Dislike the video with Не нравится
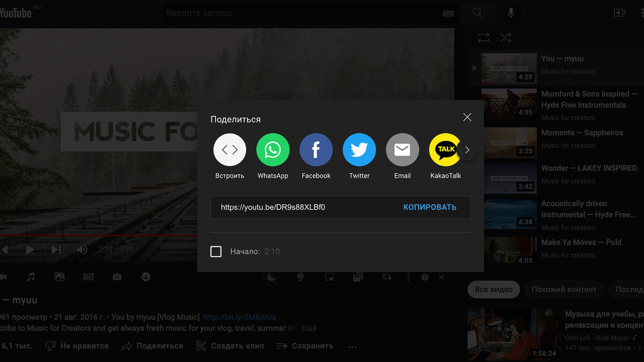Screen dimensions: 644x362 click(77, 346)
